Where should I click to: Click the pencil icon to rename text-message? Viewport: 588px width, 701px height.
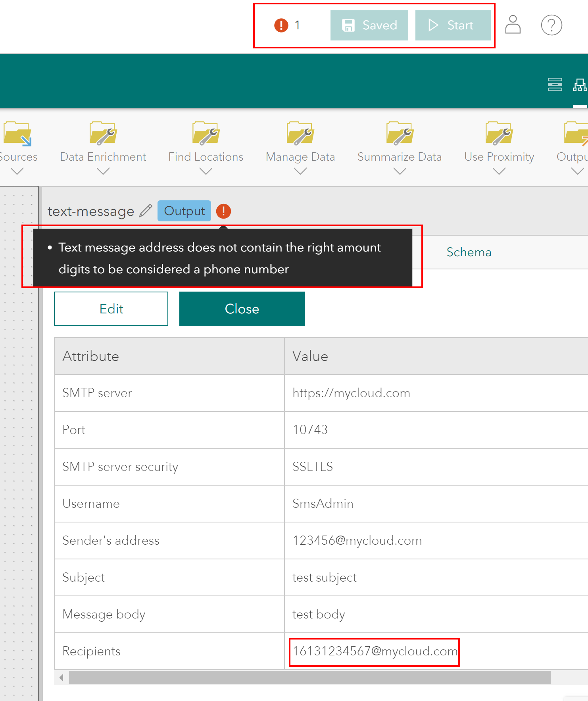(146, 211)
